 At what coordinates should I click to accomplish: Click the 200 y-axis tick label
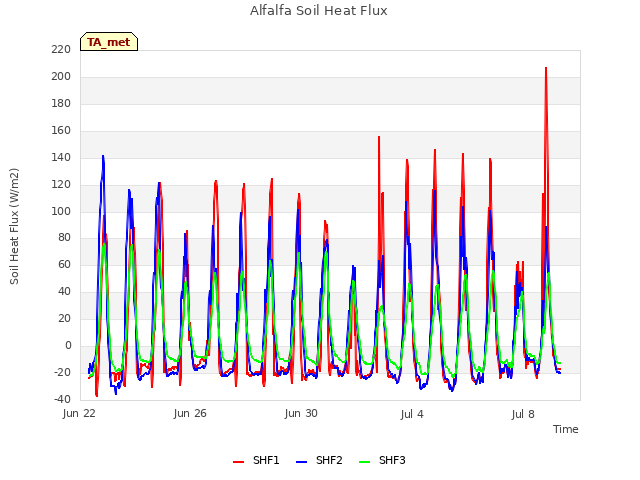61,77
